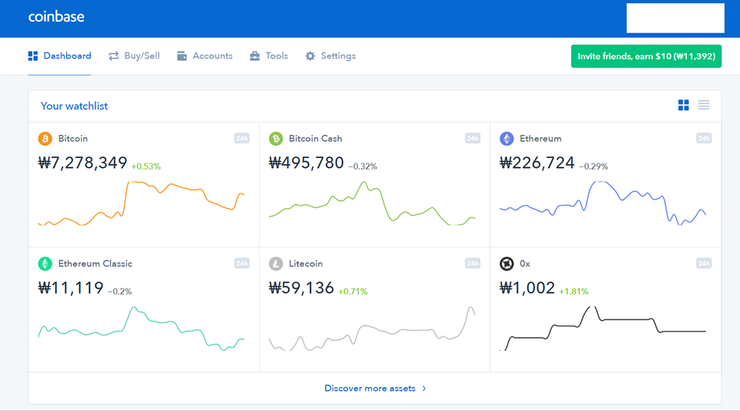Click the 24h badge on Ethereum Classic card
Viewport: 740px width, 411px height.
pyautogui.click(x=242, y=263)
